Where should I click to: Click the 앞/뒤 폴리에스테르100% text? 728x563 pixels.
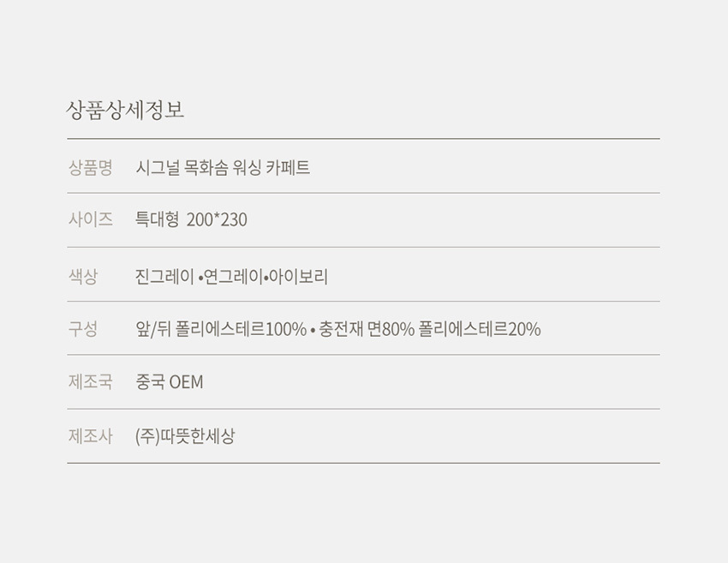click(x=221, y=330)
